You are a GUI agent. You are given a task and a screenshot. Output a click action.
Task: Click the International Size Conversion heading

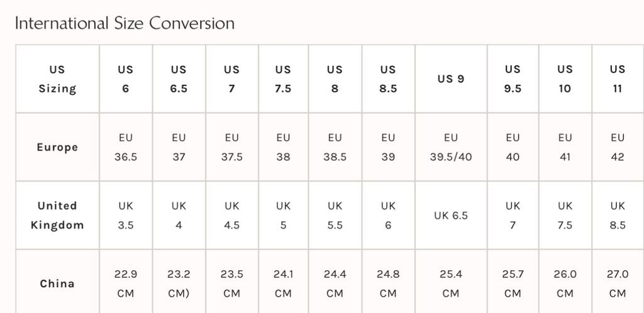(125, 24)
